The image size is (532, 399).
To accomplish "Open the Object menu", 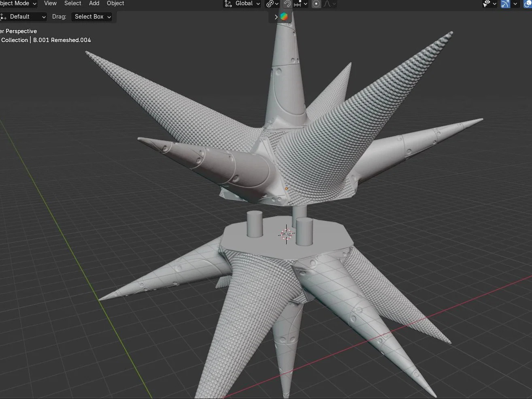I will (115, 4).
